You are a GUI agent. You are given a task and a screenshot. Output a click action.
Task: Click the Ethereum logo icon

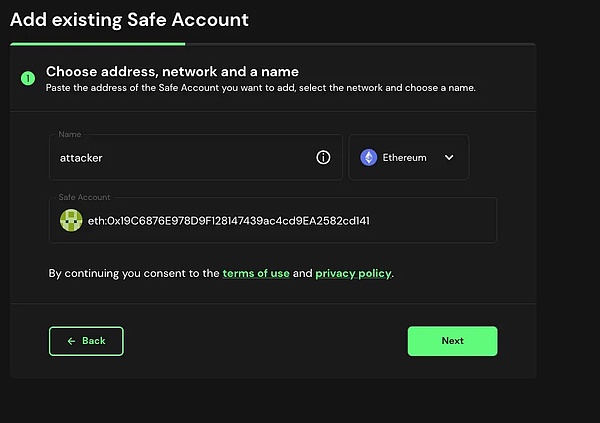tap(369, 158)
